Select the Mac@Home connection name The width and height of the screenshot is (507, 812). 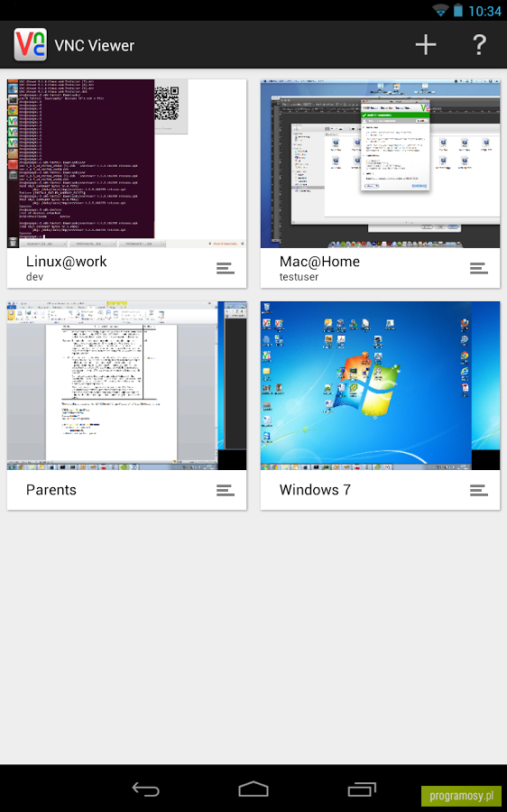(x=319, y=262)
